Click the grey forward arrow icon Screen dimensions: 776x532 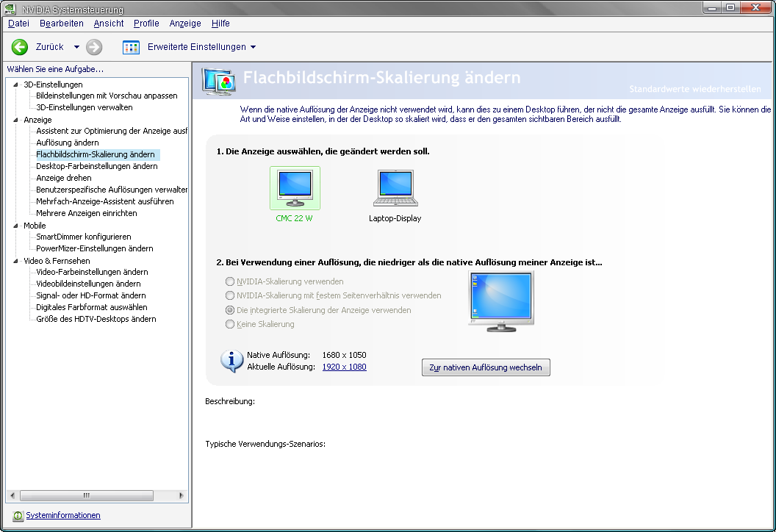94,47
